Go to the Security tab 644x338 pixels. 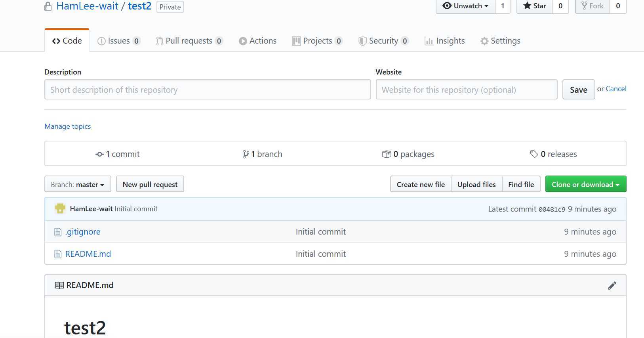point(384,41)
